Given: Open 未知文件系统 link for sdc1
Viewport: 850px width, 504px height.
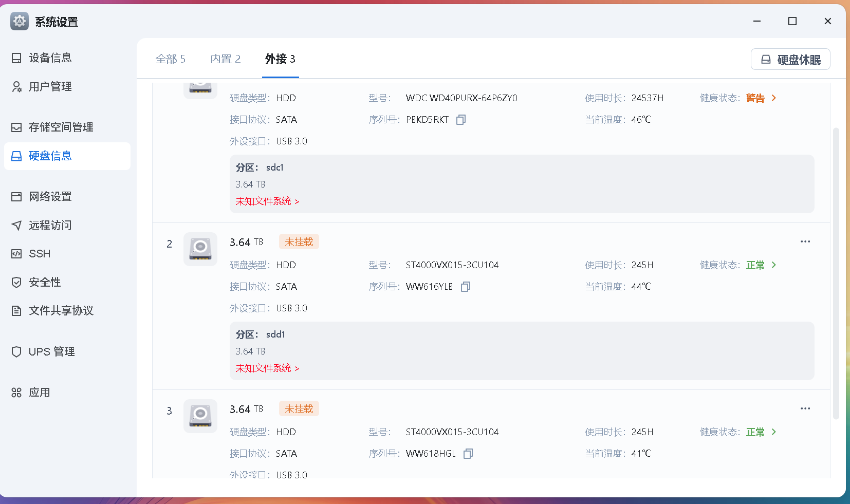Looking at the screenshot, I should tap(267, 201).
